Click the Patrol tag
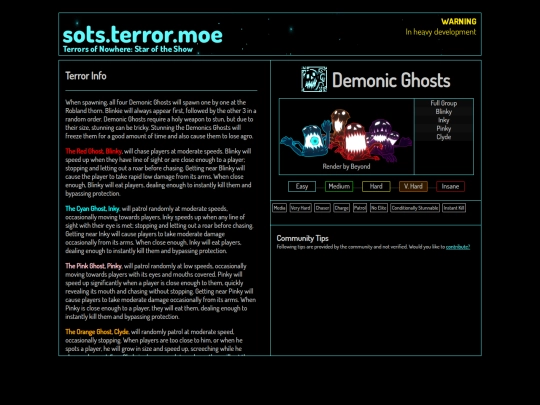This screenshot has height=405, width=540. 360,208
